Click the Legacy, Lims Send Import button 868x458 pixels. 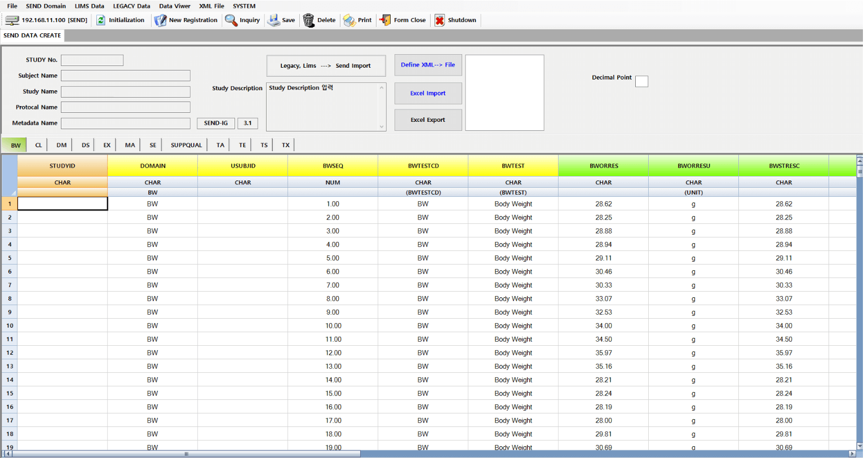tap(326, 66)
